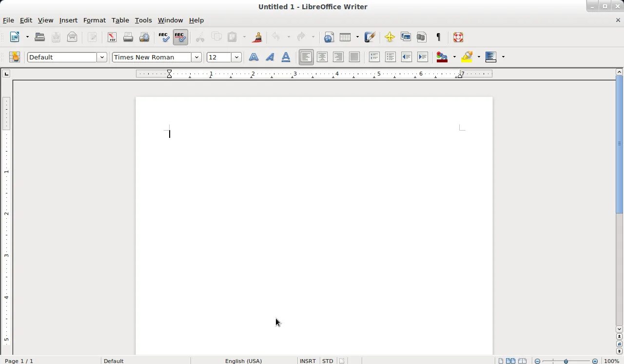Click Page 1 / 1 in status bar

tap(19, 361)
